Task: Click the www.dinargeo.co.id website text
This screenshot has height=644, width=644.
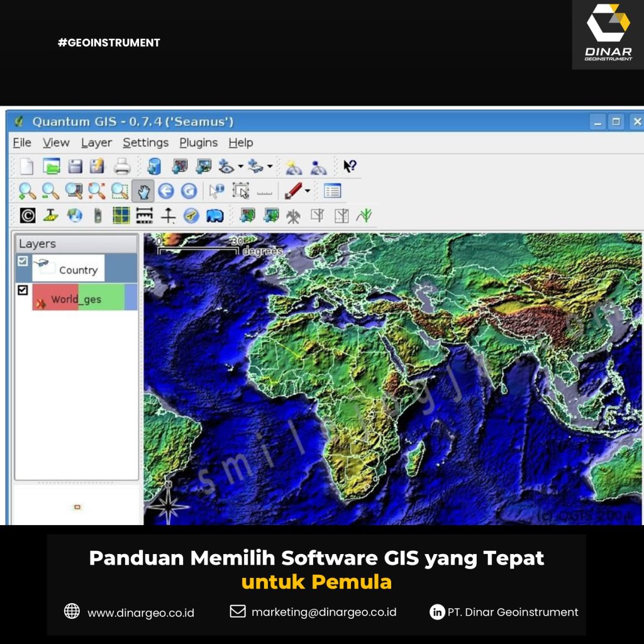Action: pos(141,613)
